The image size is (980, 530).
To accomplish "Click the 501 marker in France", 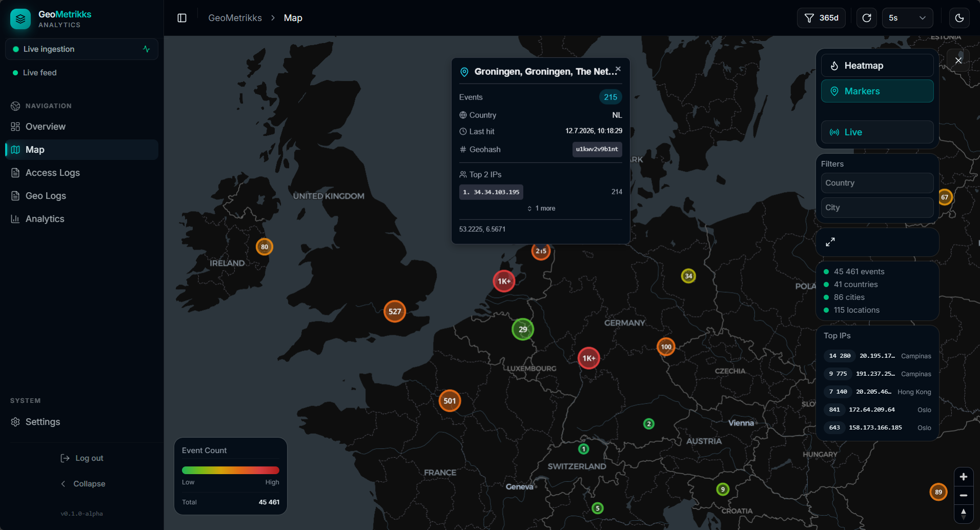I will [450, 401].
